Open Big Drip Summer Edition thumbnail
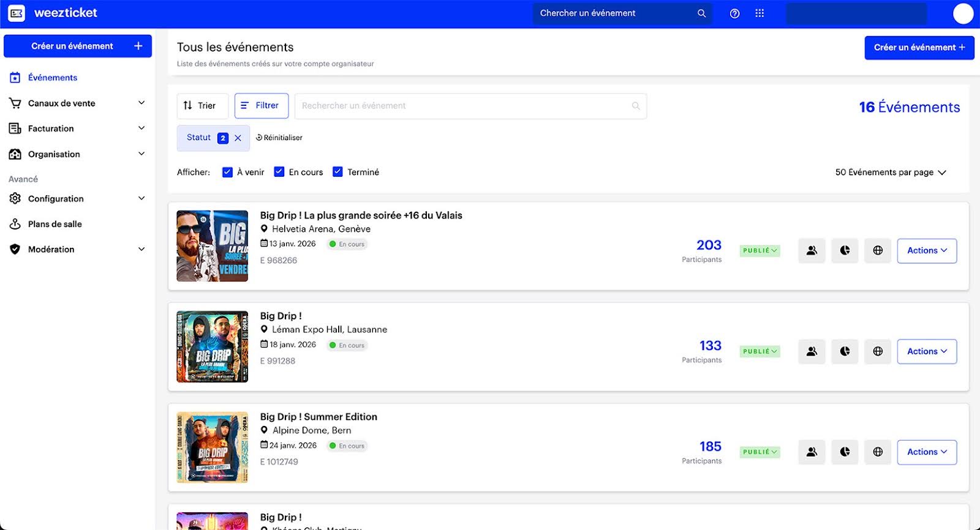This screenshot has width=980, height=530. point(213,447)
